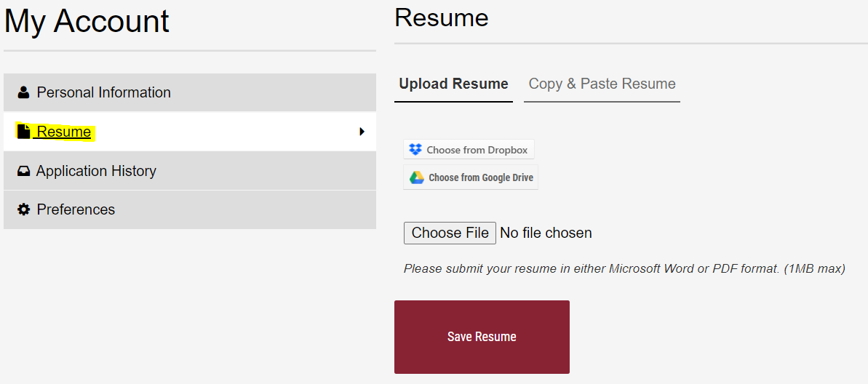Click the No file chosen text
868x384 pixels.
[546, 233]
